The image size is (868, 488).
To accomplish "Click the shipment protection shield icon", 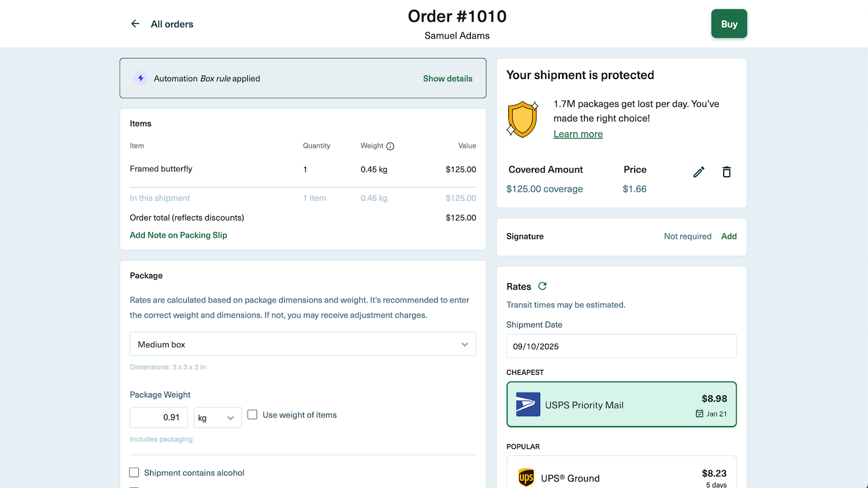I will pyautogui.click(x=522, y=119).
